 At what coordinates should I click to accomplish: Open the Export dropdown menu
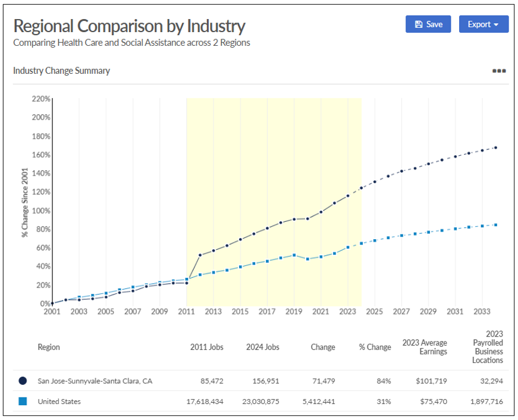click(483, 24)
